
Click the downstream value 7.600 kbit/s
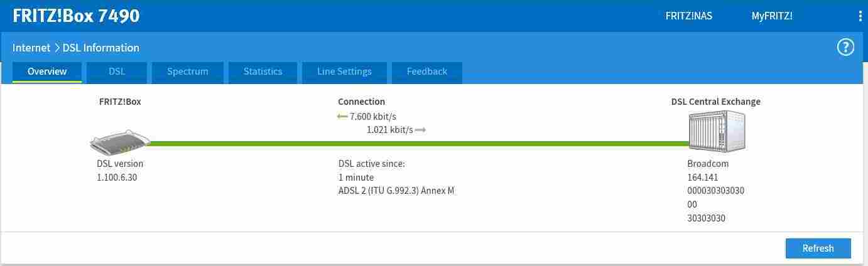[x=373, y=117]
